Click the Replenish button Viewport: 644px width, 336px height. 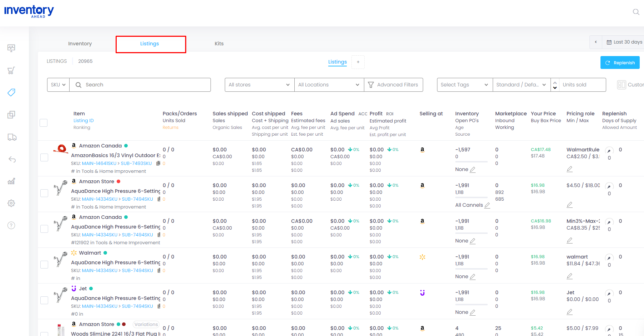620,62
